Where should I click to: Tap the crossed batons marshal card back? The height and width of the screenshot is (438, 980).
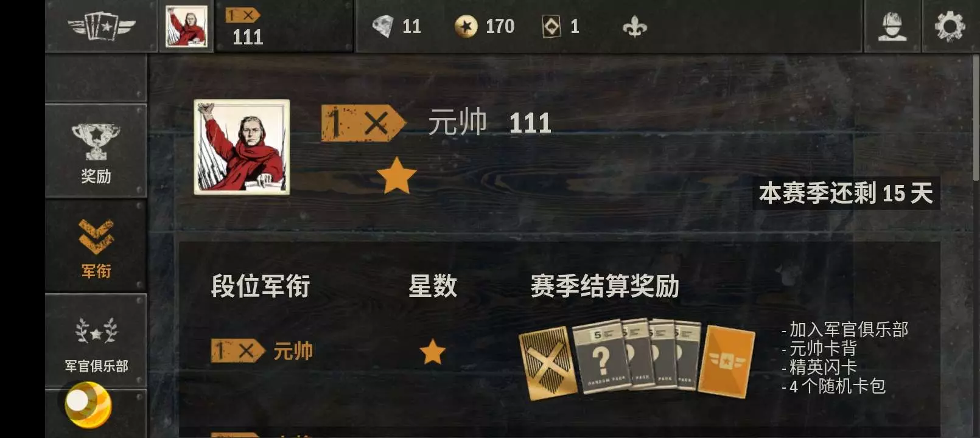click(547, 363)
